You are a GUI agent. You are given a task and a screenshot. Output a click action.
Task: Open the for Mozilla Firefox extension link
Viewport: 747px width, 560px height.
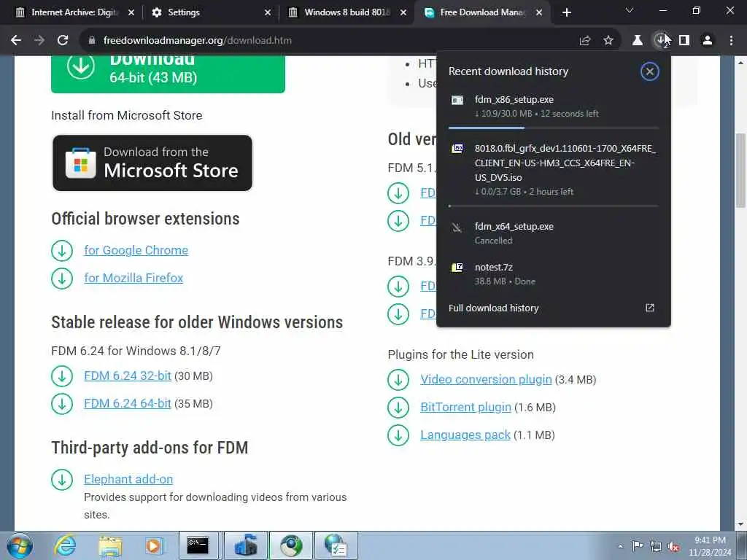tap(133, 278)
